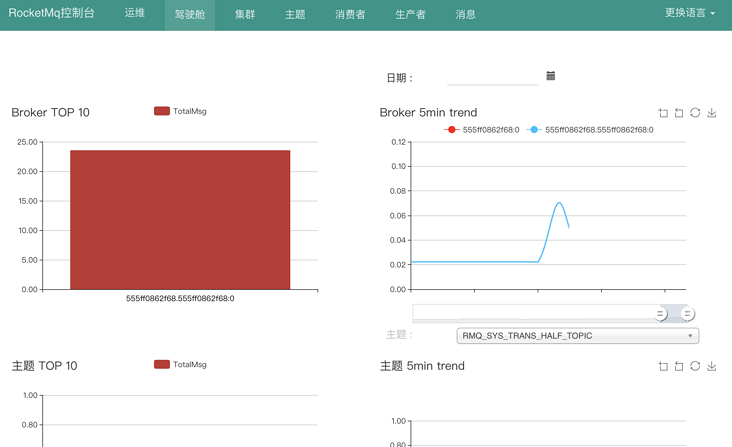Toggle TotalMsg legend in Broker TOP 10
Viewport: 732px width, 447px height.
(180, 111)
